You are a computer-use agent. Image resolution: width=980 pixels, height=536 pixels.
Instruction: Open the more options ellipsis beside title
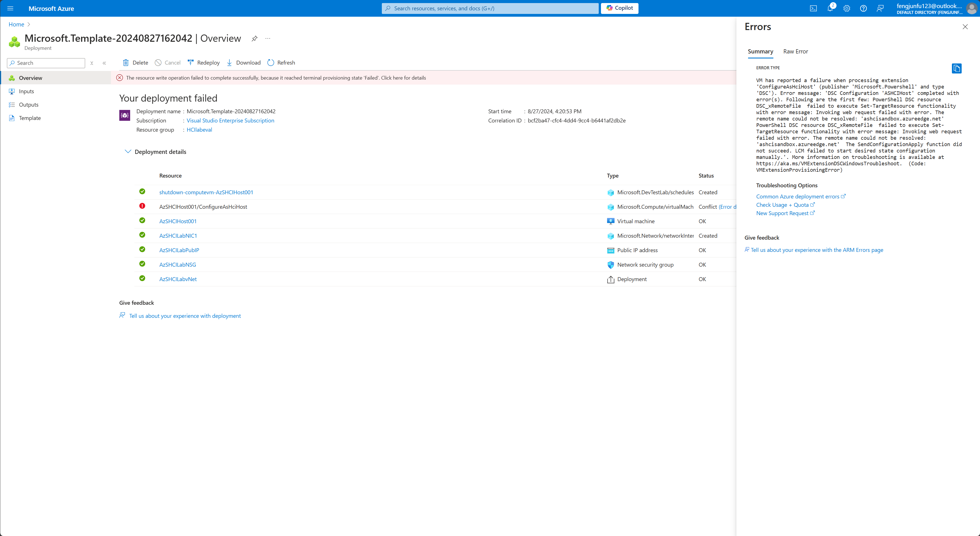(x=268, y=38)
